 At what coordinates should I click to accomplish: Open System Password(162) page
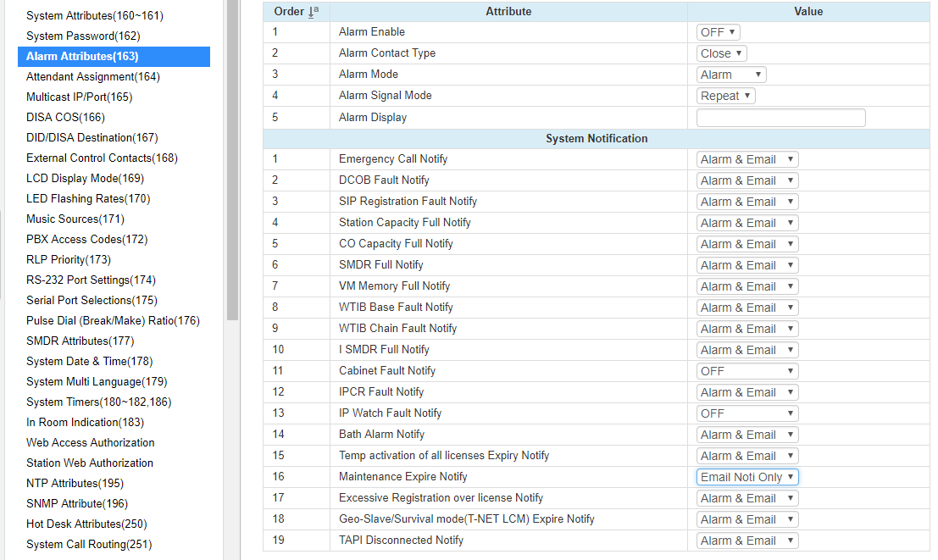tap(83, 36)
